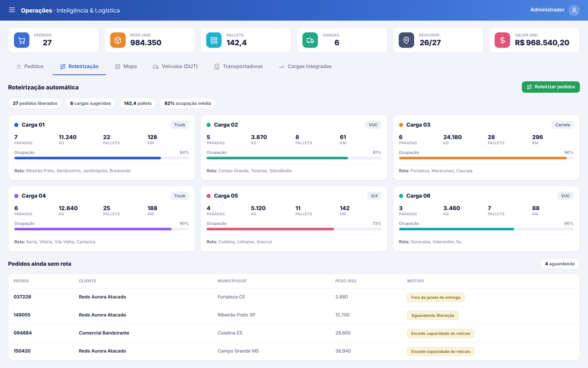Click the Roteirizar pedidos button
Image resolution: width=588 pixels, height=368 pixels.
551,87
